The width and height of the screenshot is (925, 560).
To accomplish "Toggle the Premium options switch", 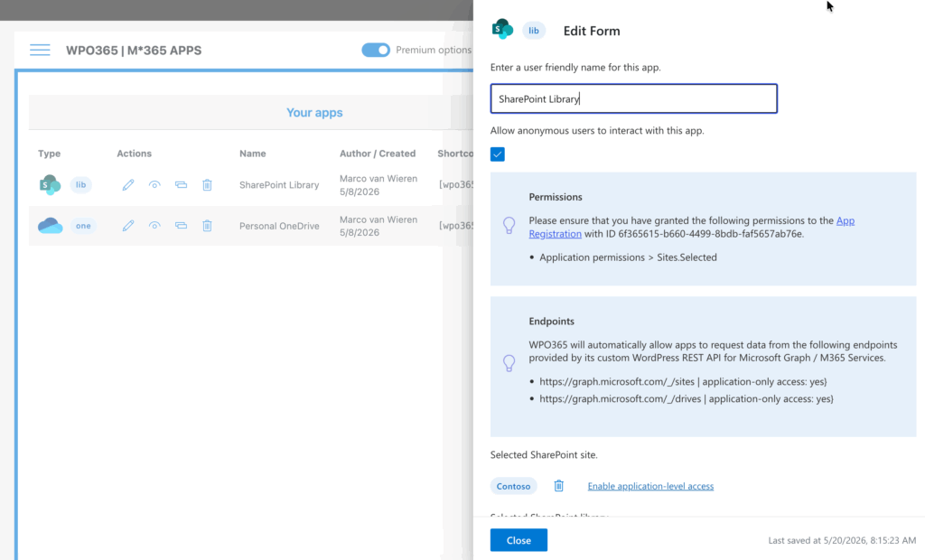I will 376,51.
